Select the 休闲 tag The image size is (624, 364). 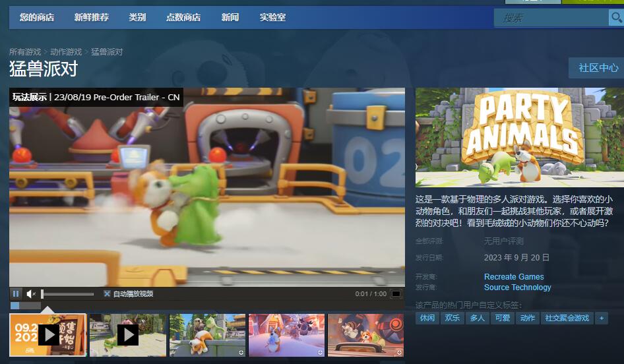pos(427,318)
